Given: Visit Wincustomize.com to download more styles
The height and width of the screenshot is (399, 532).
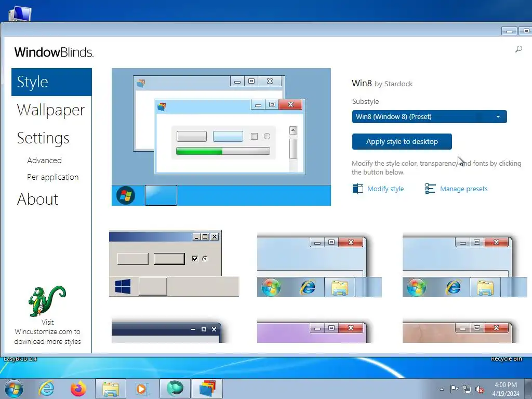Looking at the screenshot, I should click(x=47, y=332).
